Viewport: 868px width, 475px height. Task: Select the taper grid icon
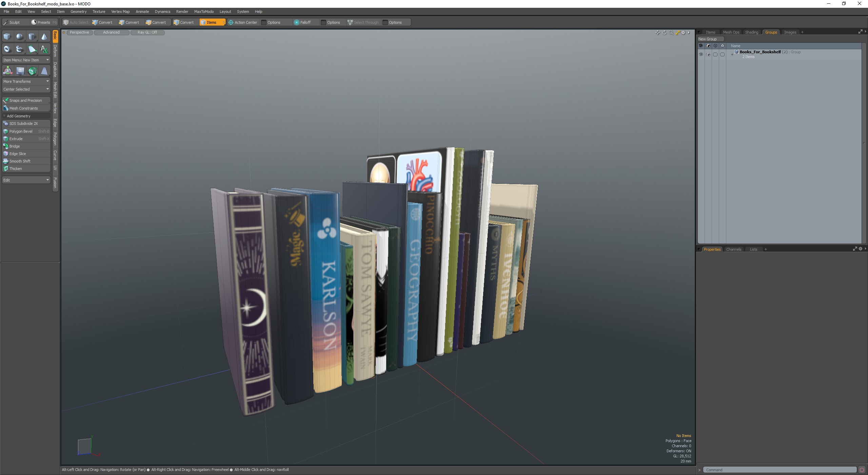(44, 71)
